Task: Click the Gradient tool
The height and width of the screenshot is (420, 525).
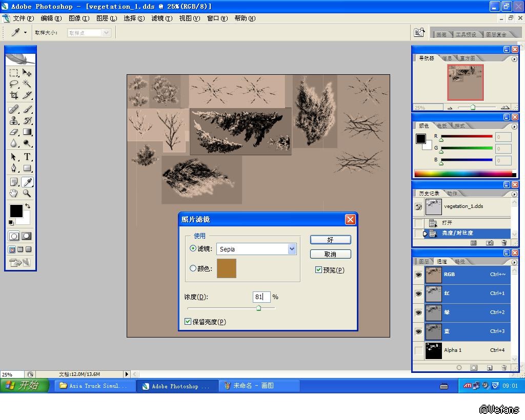Action: pos(27,132)
